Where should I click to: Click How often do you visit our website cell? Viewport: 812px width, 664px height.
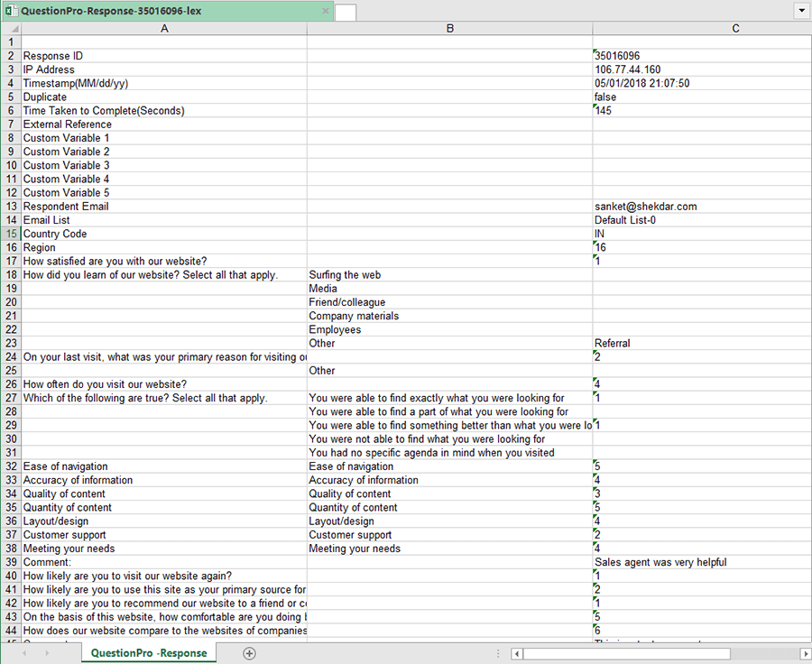tap(164, 384)
